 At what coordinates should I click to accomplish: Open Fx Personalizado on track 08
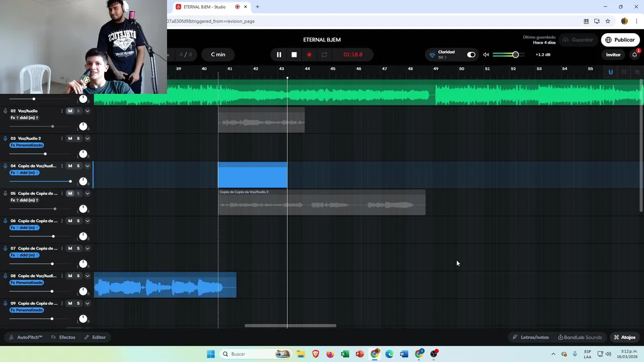tap(27, 283)
